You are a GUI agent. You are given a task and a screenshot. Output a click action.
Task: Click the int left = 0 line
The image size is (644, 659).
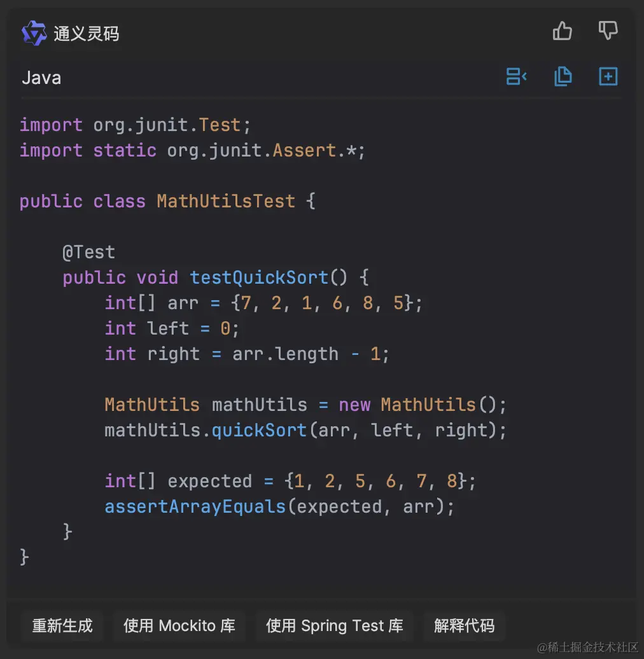tap(172, 329)
